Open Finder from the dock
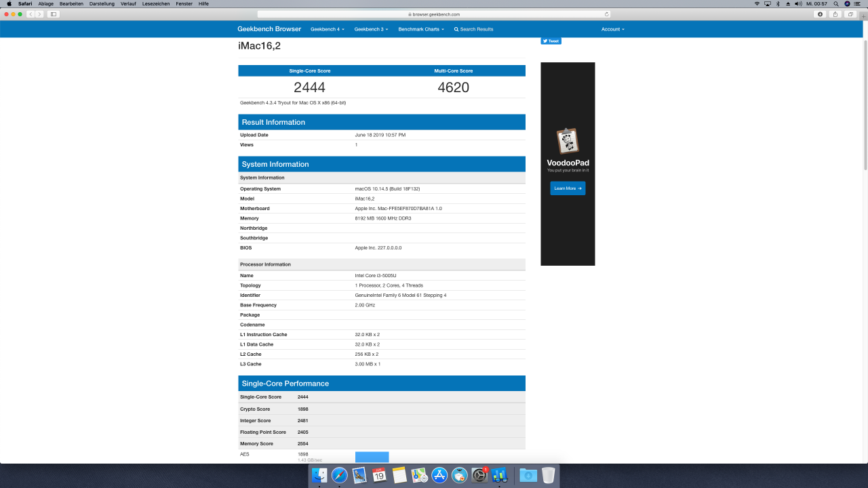 (x=320, y=475)
